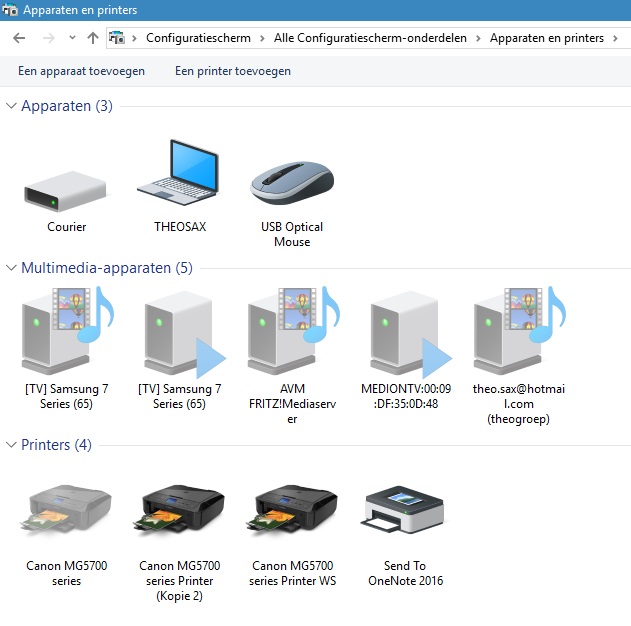Click the Back navigation arrow
631x626 pixels.
(x=19, y=38)
